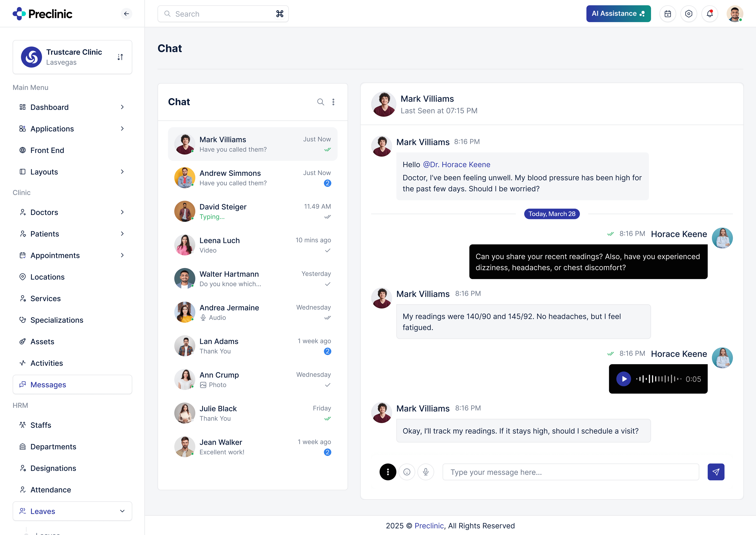
Task: Open the emoji picker
Action: [x=407, y=472]
